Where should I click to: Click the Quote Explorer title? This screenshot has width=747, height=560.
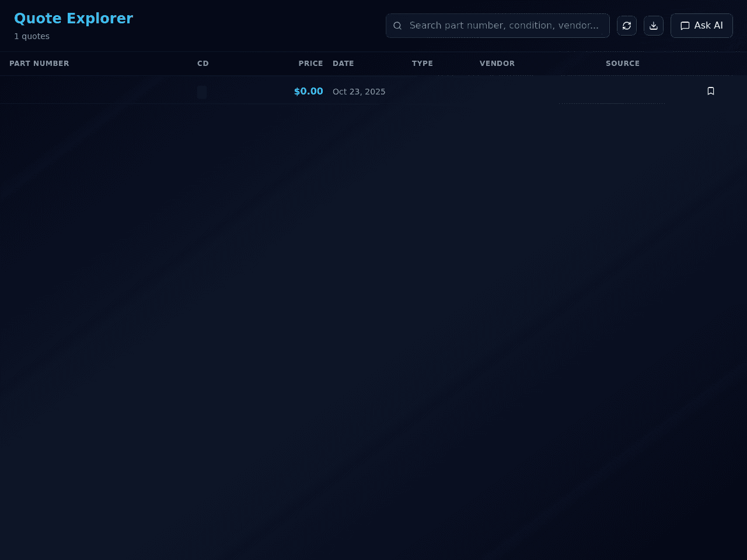click(x=74, y=19)
